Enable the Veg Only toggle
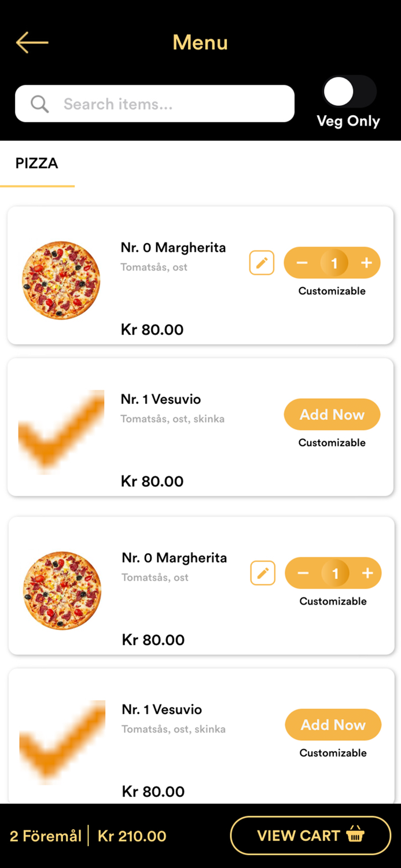The width and height of the screenshot is (401, 868). [x=348, y=91]
